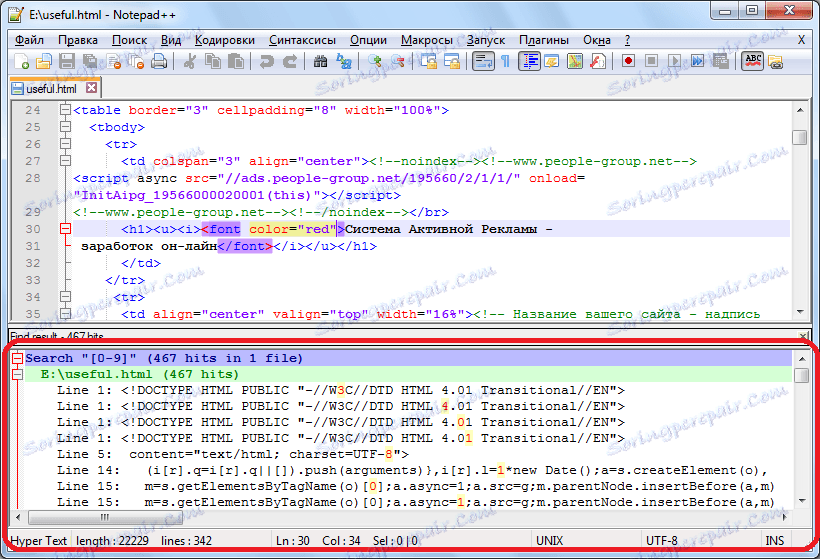Close the useful.html tab with red X

(91, 89)
